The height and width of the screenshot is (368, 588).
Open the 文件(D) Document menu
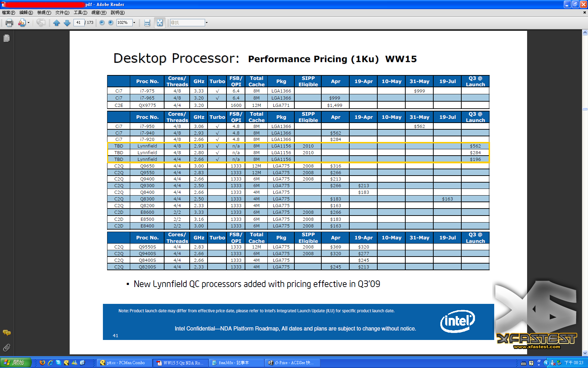point(62,13)
